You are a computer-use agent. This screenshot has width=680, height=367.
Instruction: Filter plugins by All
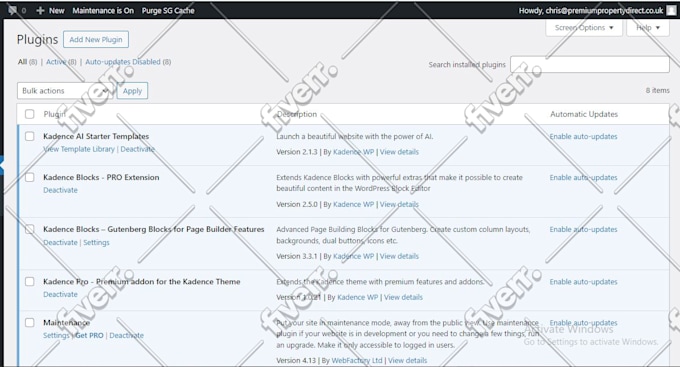pos(23,62)
